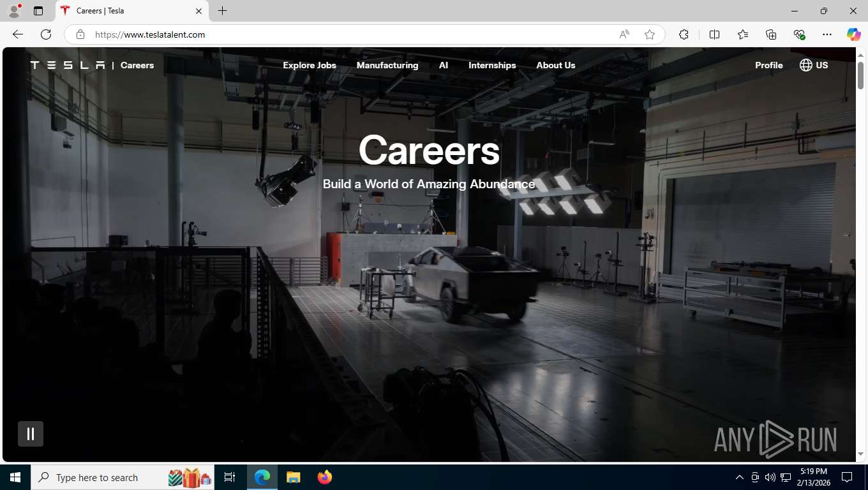Open the notification center icon

coord(847,477)
